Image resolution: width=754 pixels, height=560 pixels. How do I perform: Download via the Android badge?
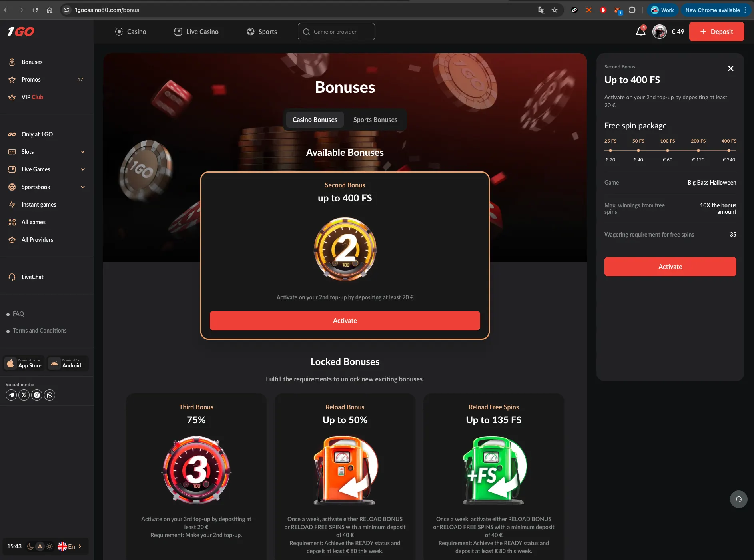click(68, 363)
